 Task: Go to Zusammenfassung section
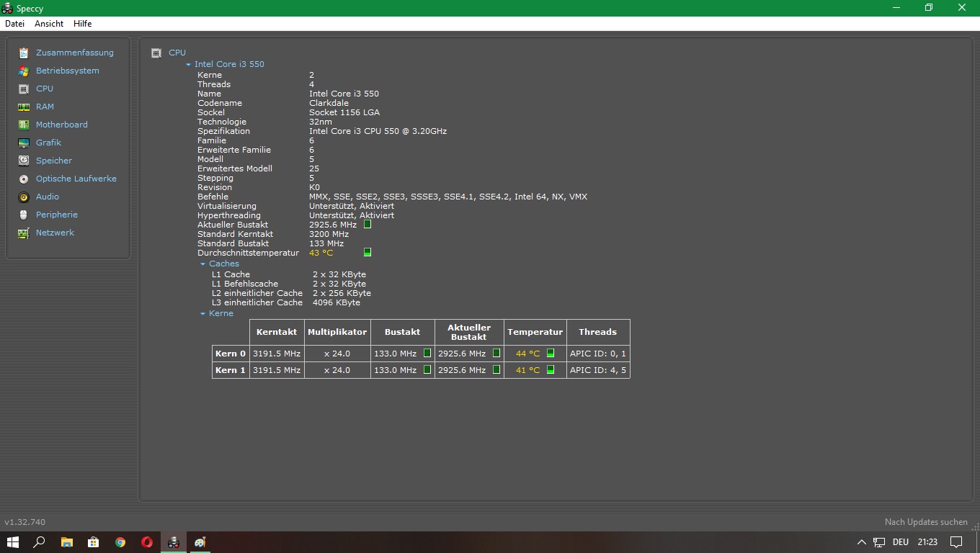(75, 53)
